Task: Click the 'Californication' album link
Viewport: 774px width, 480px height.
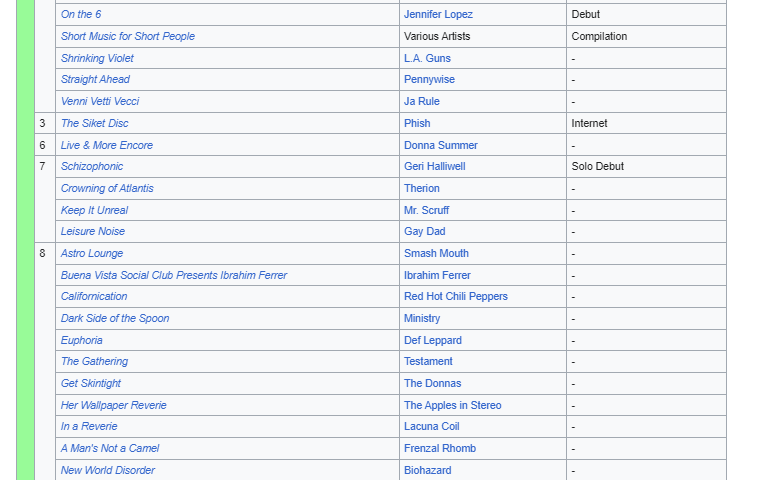Action: (x=94, y=297)
